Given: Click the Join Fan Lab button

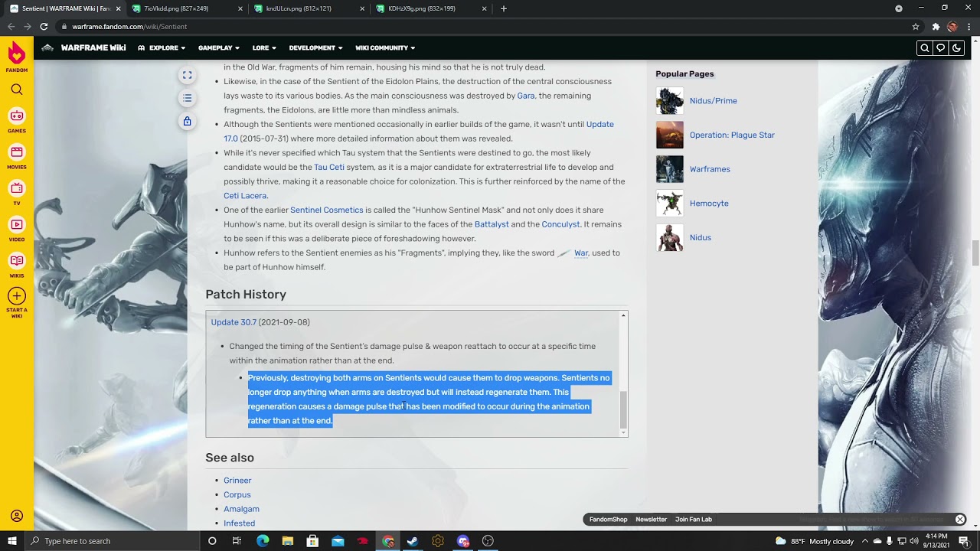Looking at the screenshot, I should point(694,519).
